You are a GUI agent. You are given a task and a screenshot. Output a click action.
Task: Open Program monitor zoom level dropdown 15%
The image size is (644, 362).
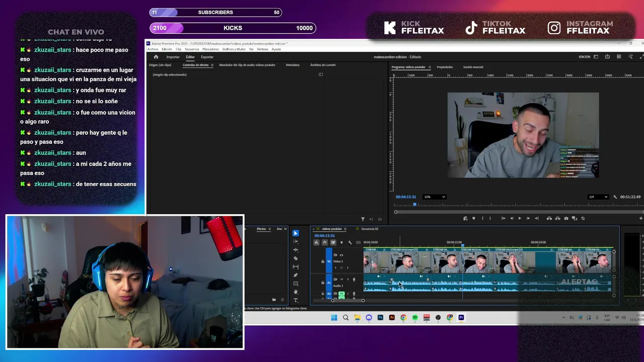435,197
